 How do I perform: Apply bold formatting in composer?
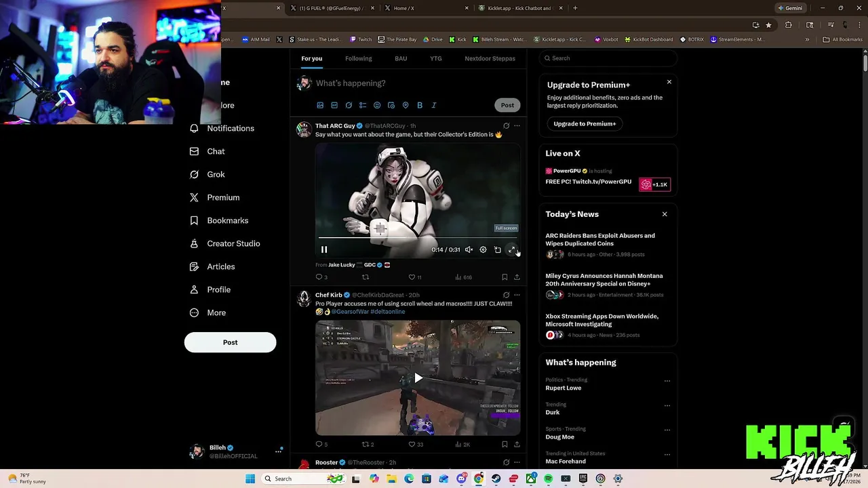tap(420, 105)
